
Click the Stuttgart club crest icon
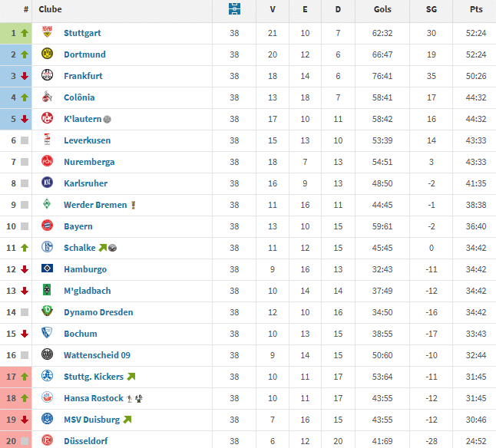pyautogui.click(x=47, y=33)
